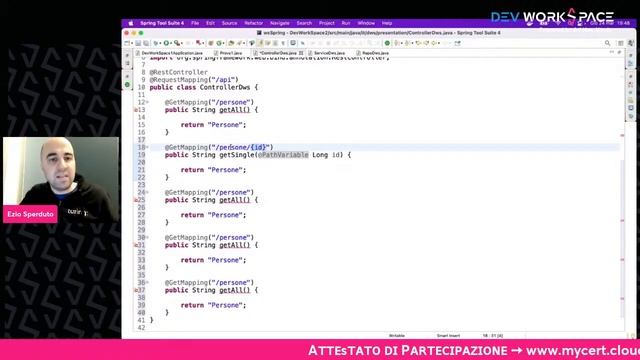The height and width of the screenshot is (360, 640).
Task: Click the Open Perspective icon
Action: (620, 43)
